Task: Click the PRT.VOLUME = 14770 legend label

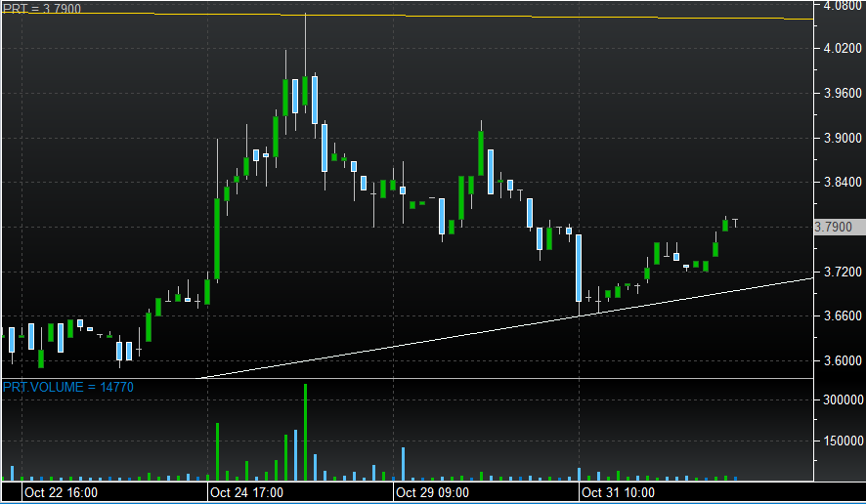Action: 67,388
